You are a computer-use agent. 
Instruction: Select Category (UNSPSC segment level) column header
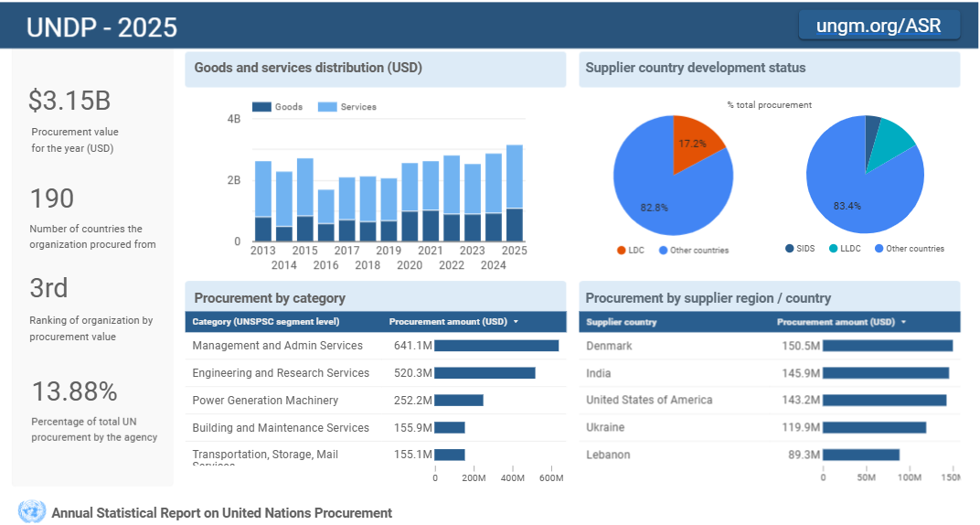coord(266,321)
